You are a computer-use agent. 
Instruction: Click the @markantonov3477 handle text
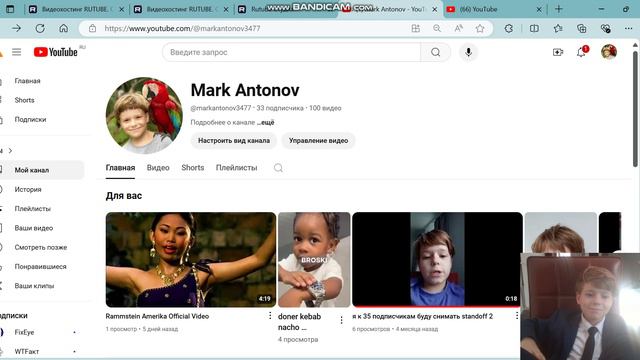pyautogui.click(x=220, y=108)
